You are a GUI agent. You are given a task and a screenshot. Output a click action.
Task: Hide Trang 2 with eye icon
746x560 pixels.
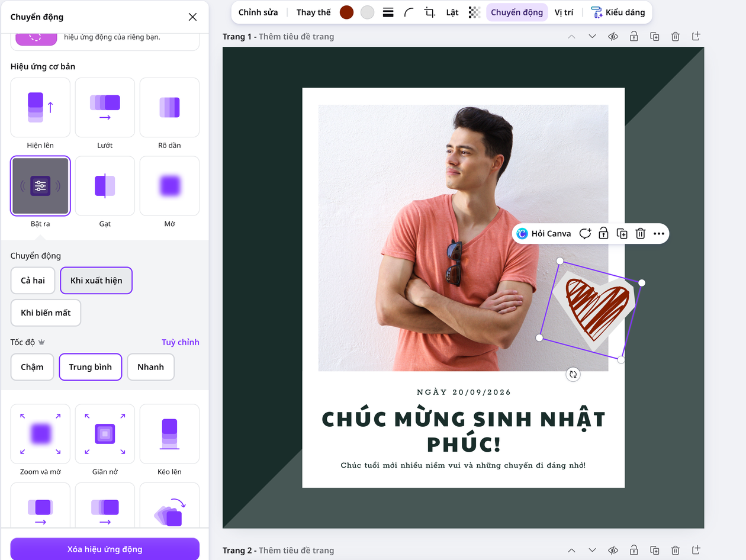(x=613, y=551)
